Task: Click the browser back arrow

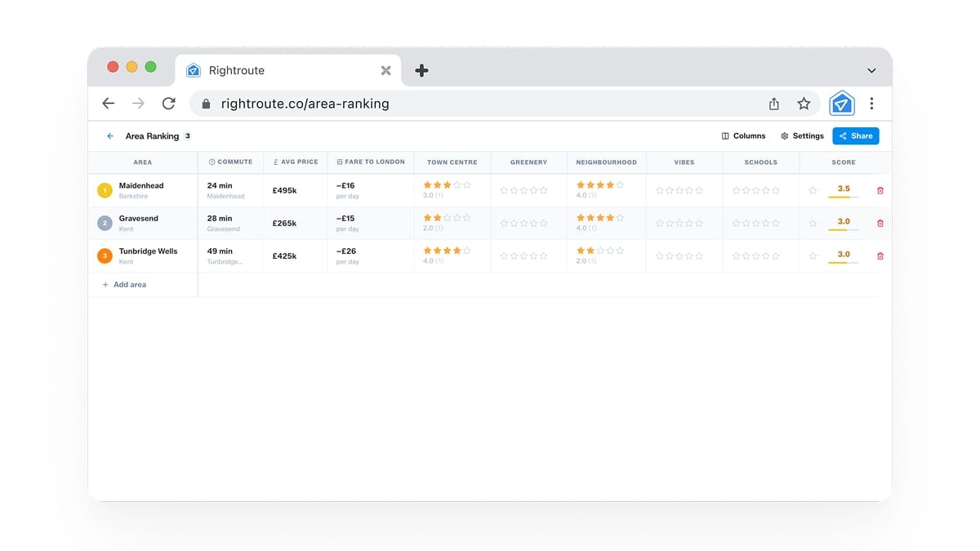Action: click(x=108, y=104)
